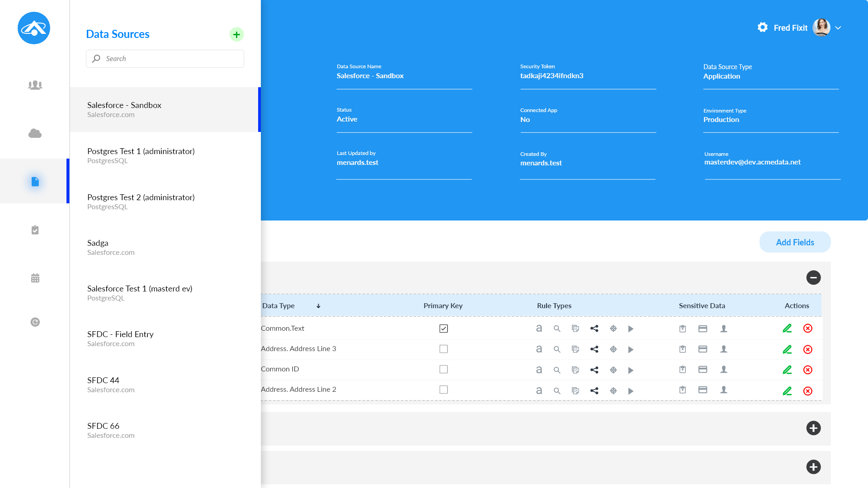Screen dimensions: 868x488
Task: Open the users group sidebar icon
Action: (x=35, y=85)
